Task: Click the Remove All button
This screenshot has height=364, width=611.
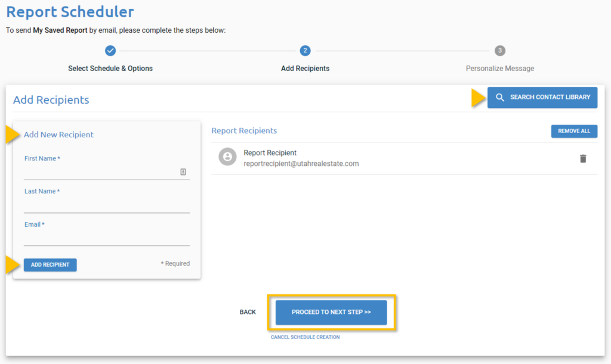Action: (573, 131)
